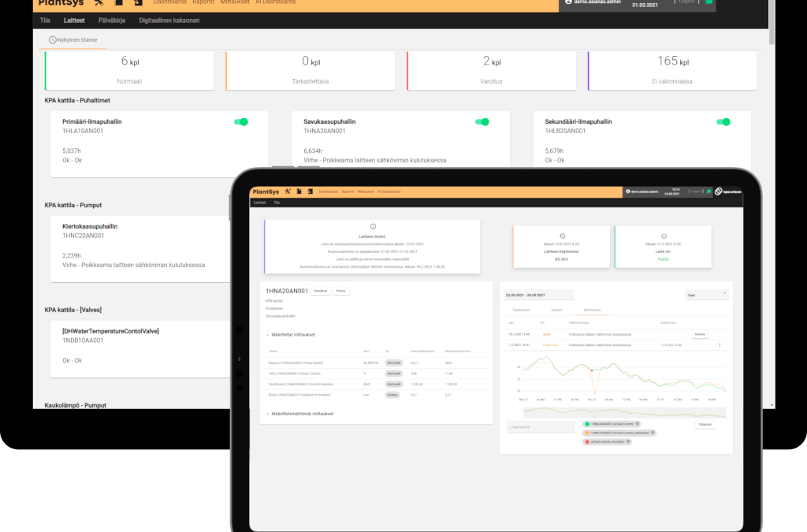Image resolution: width=807 pixels, height=532 pixels.
Task: Toggle the Savukaasupuhallin switch
Action: click(482, 122)
